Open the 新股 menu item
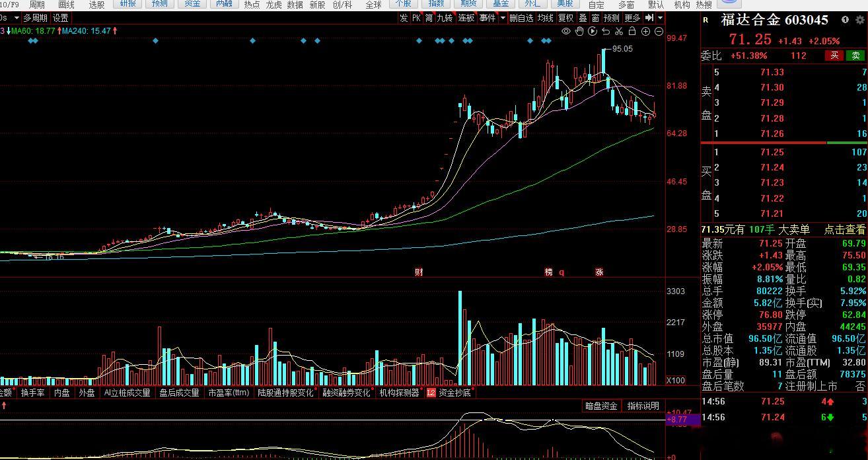The image size is (868, 460). tap(317, 5)
